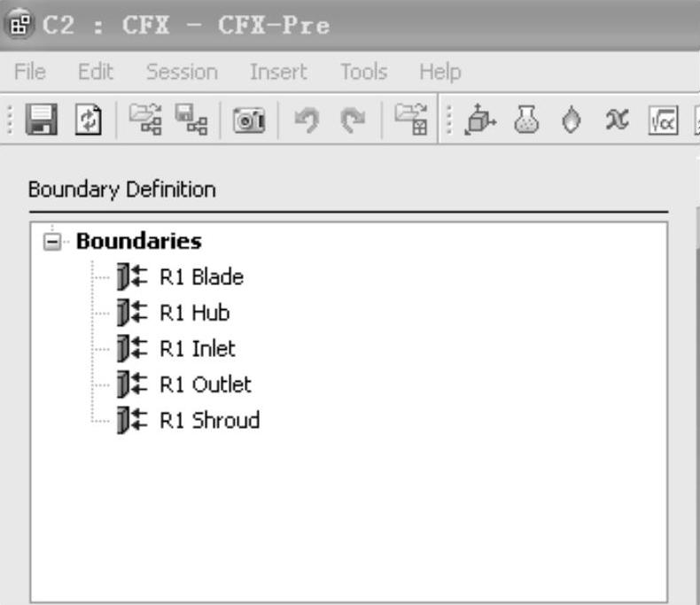
Task: Select the R1 Outlet boundary text
Action: (206, 384)
